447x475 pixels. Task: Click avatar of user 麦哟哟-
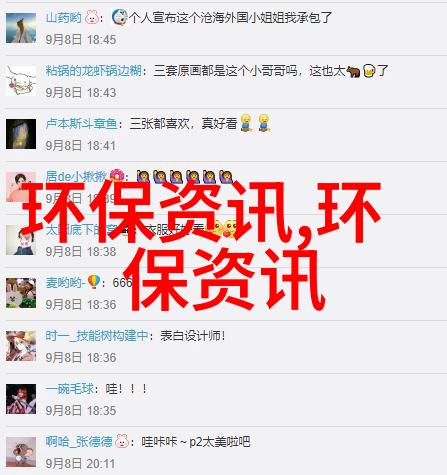point(21,293)
